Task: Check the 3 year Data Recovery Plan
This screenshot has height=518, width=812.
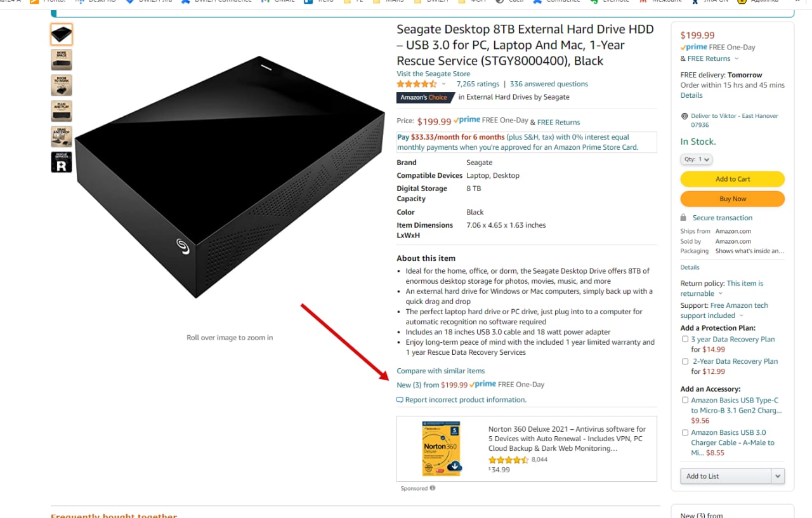Action: 685,339
